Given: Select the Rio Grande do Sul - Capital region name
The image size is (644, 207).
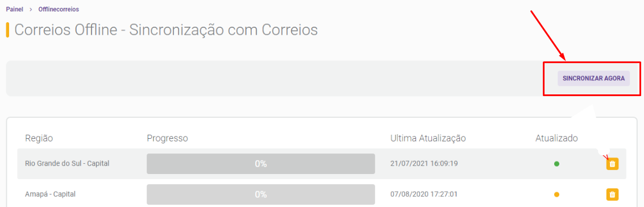Looking at the screenshot, I should 67,163.
